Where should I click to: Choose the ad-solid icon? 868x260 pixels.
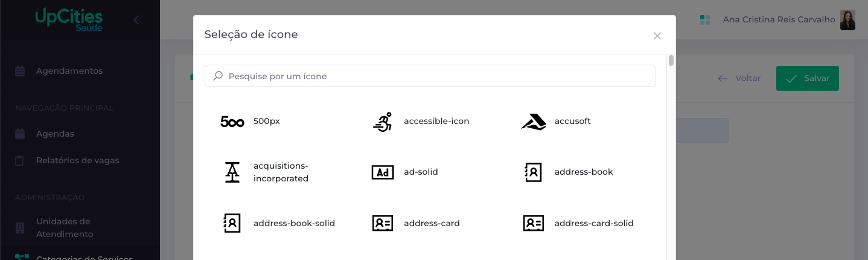pos(383,172)
